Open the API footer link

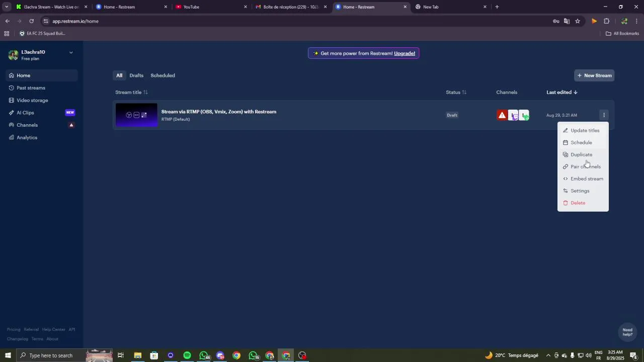pyautogui.click(x=72, y=330)
